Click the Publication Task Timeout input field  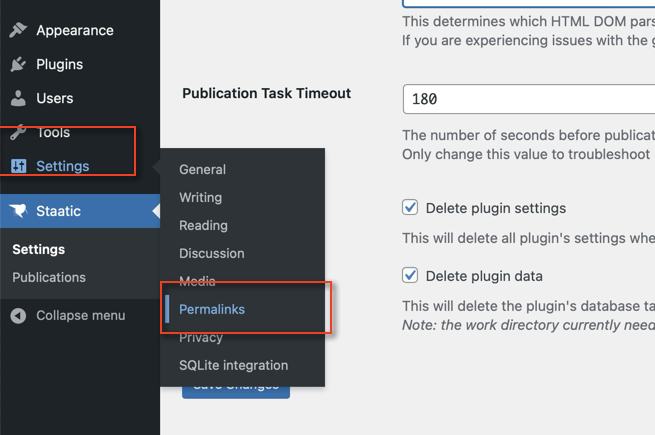529,99
